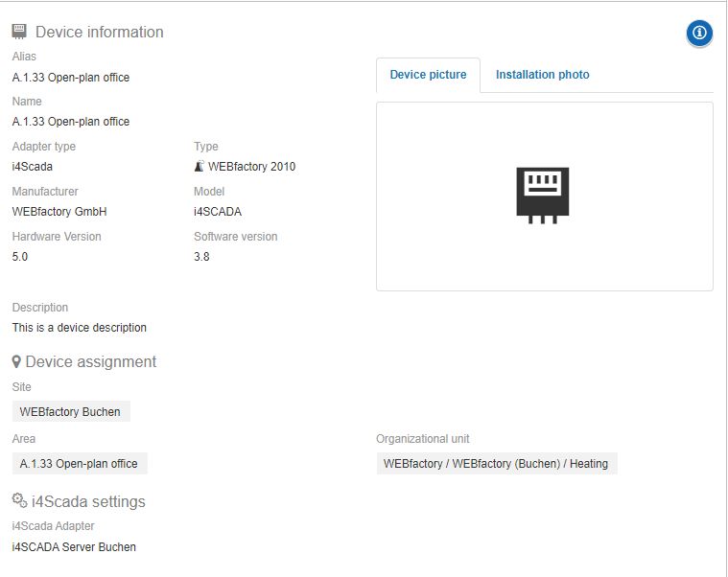Image resolution: width=728 pixels, height=577 pixels.
Task: Click the i4Scada settings gears icon
Action: [19, 501]
